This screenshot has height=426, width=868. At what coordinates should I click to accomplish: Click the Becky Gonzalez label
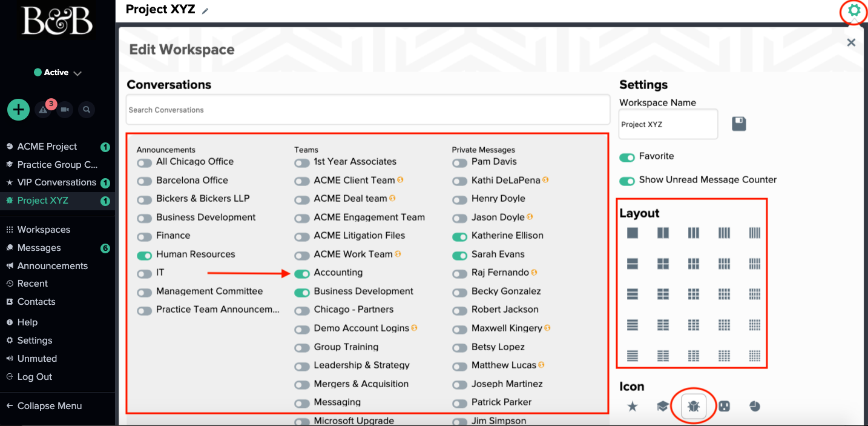pyautogui.click(x=506, y=291)
